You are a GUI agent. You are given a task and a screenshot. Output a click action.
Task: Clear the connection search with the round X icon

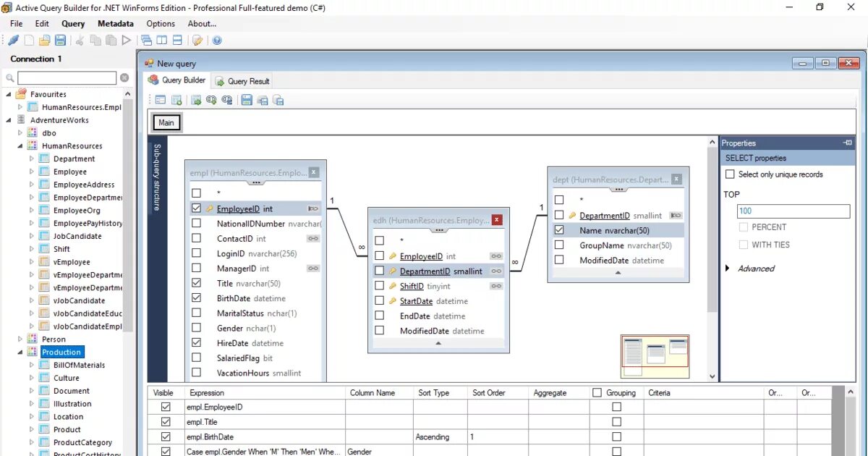click(124, 77)
